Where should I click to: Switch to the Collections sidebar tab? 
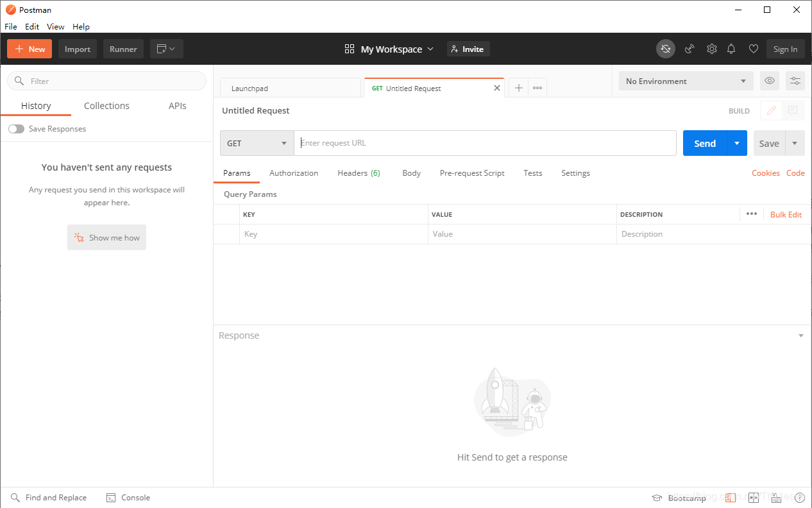(x=106, y=106)
